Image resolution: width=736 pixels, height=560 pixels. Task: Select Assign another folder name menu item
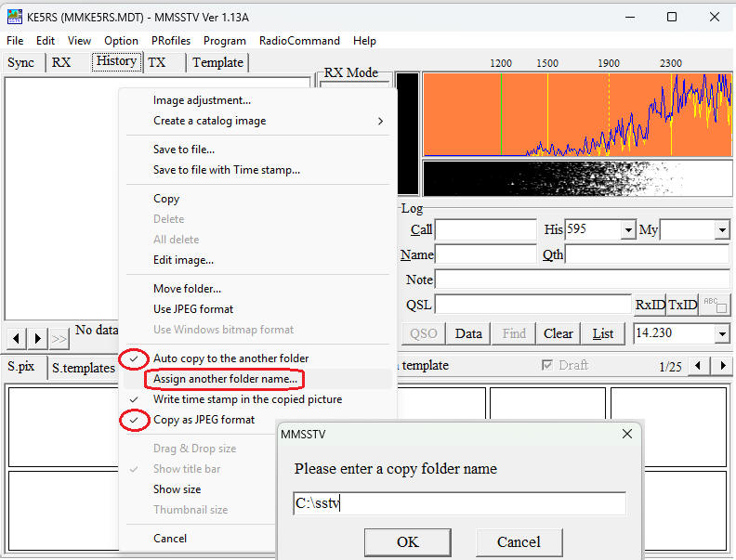point(225,379)
